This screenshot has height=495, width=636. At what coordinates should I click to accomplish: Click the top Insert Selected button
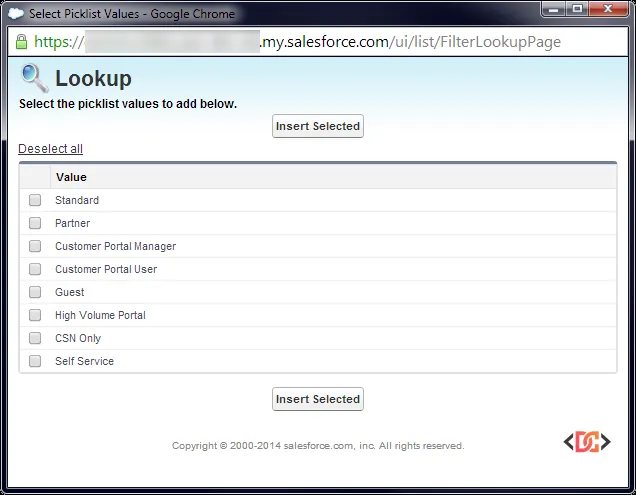(318, 126)
